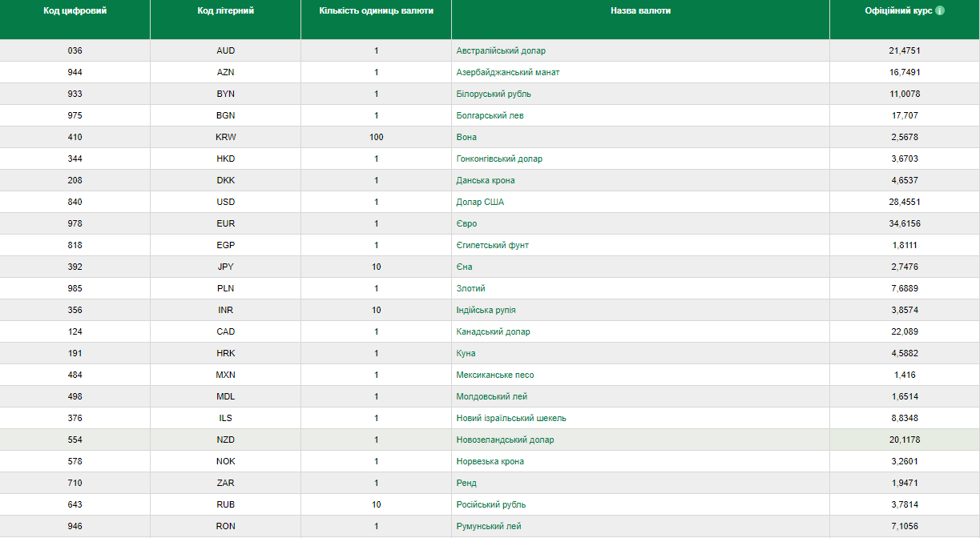Screen dimensions: 980x538
Task: Click the Злотий currency name
Action: click(470, 288)
